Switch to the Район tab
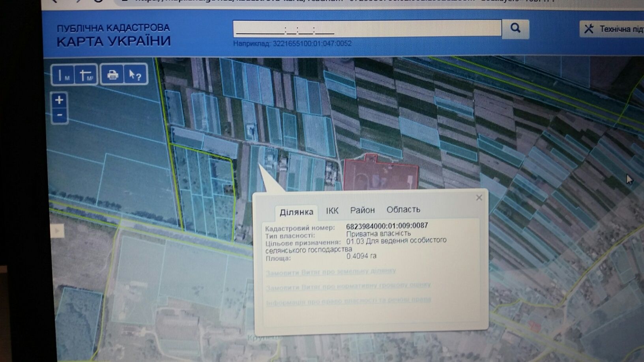 [x=362, y=210]
